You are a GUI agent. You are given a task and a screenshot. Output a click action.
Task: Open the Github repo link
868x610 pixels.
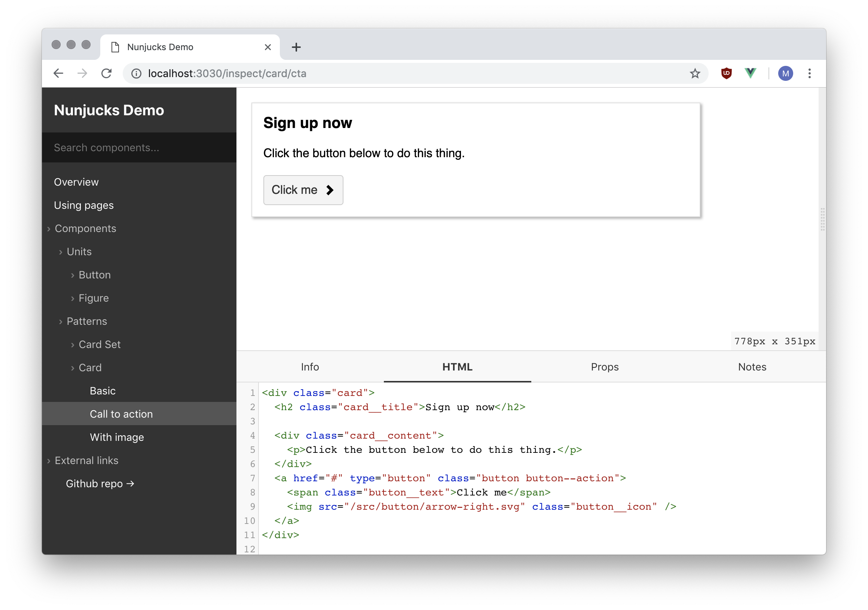[x=100, y=484]
